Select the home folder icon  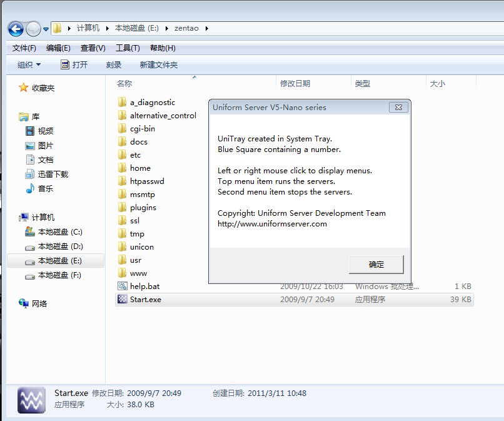tap(122, 168)
